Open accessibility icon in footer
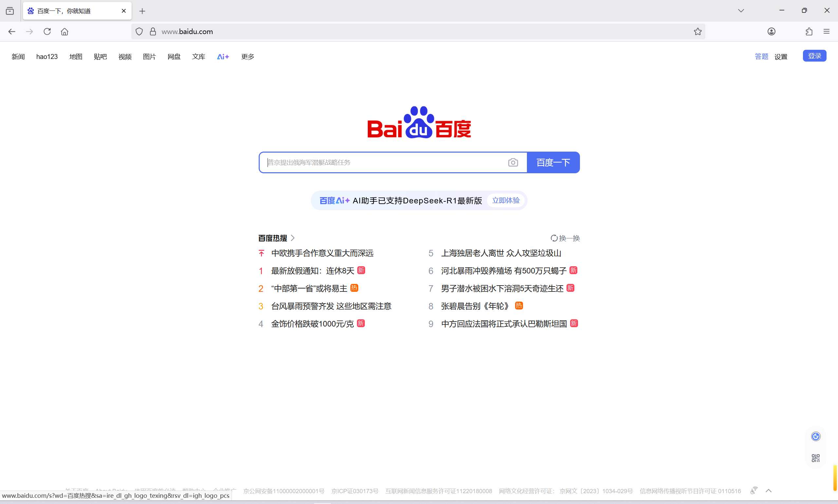 coord(754,491)
